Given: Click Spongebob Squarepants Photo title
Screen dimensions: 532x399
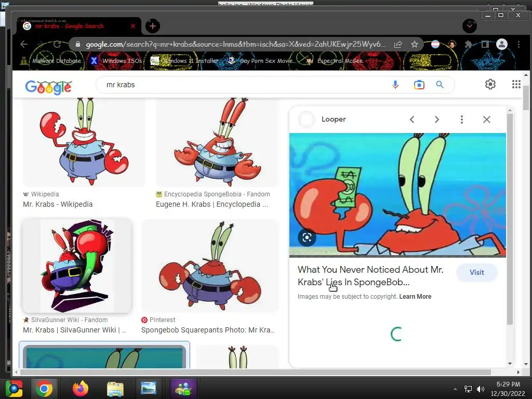Looking at the screenshot, I should point(208,330).
